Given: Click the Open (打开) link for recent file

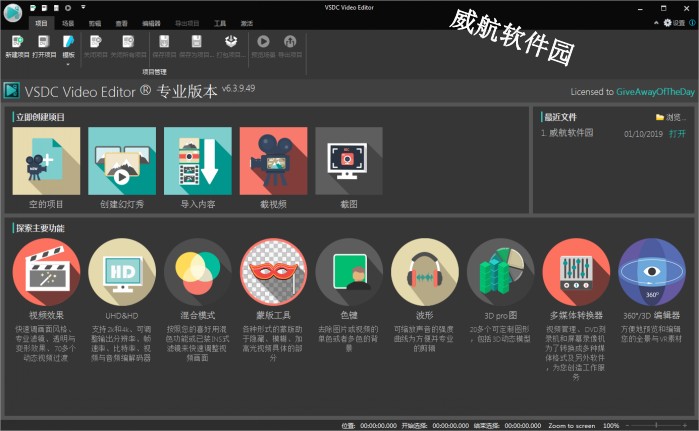Looking at the screenshot, I should point(677,132).
